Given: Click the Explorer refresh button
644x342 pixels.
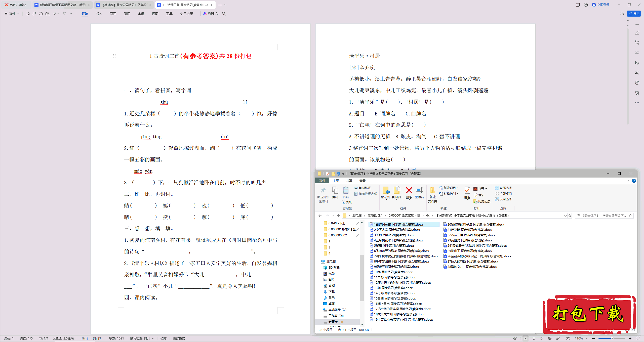Looking at the screenshot, I should [x=570, y=216].
